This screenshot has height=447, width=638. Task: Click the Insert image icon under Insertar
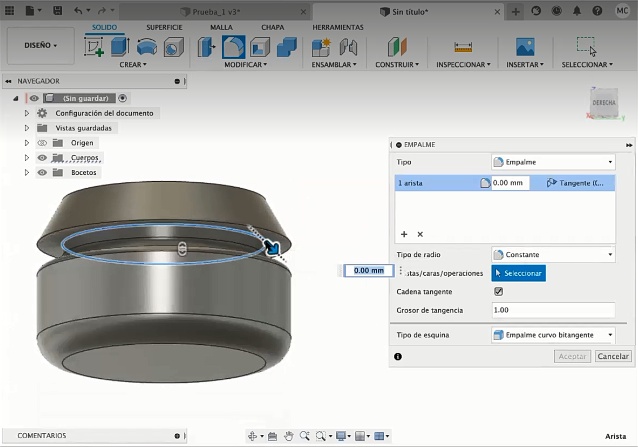(525, 47)
